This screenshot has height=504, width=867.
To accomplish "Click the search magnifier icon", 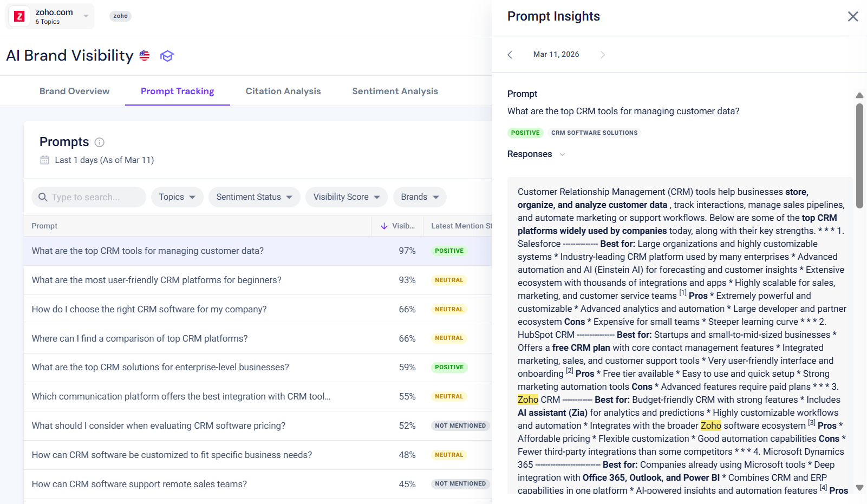I will (43, 197).
